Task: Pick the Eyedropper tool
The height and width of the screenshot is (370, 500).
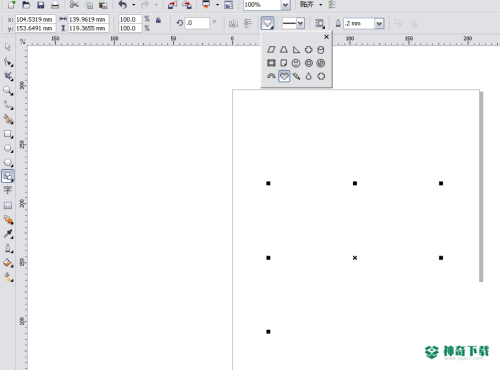Action: (8, 234)
